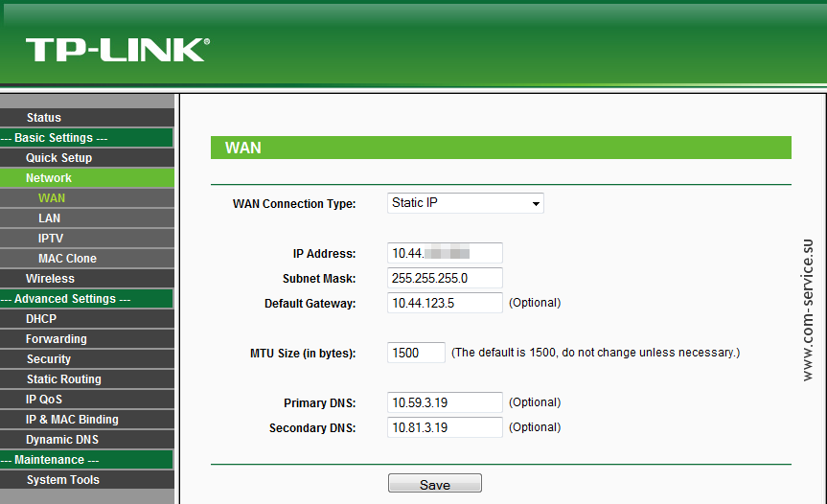Click (Optional) next to Secondary DNS
The width and height of the screenshot is (827, 504).
535,427
